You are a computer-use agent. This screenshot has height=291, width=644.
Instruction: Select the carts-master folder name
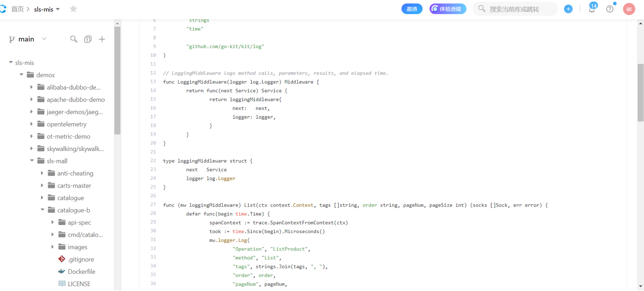tap(74, 185)
